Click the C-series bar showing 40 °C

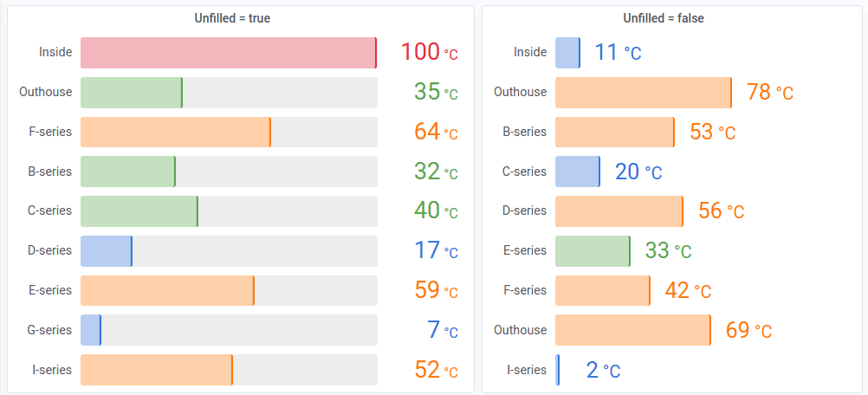pos(139,211)
